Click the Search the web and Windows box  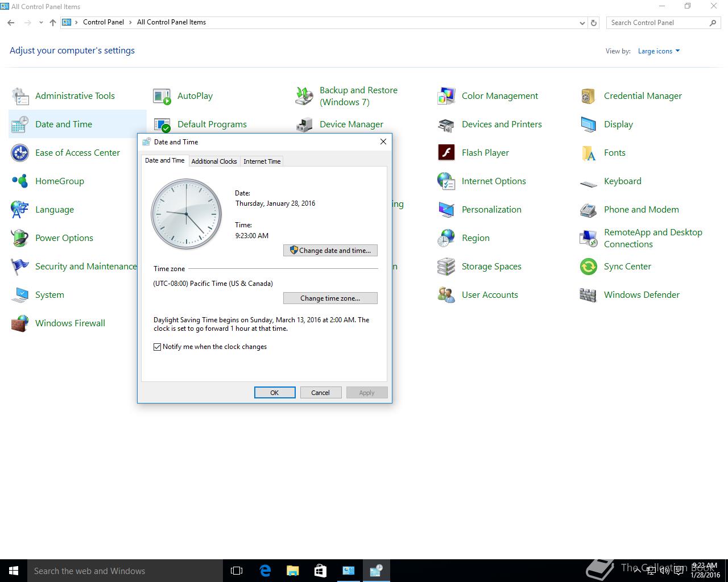(125, 571)
